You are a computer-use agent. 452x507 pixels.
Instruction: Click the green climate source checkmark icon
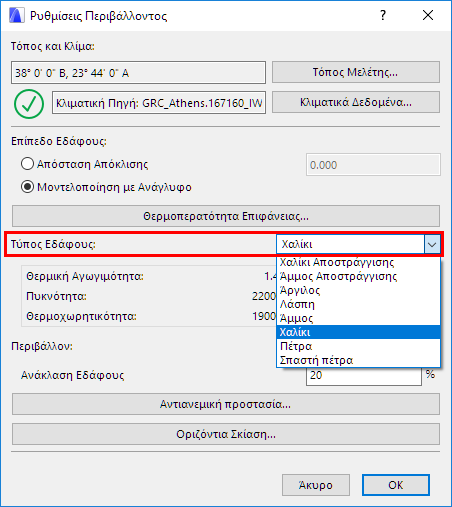[x=29, y=104]
